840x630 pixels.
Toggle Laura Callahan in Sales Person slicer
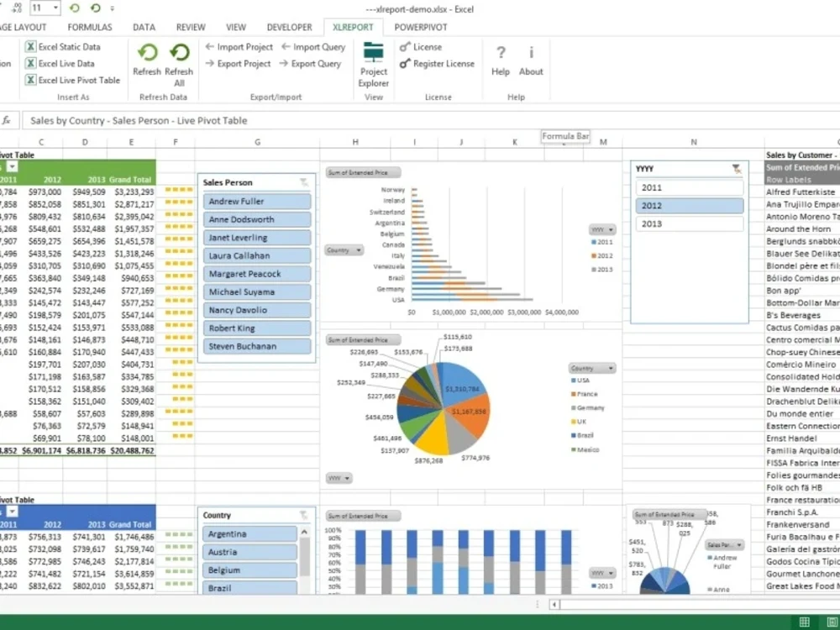point(256,255)
